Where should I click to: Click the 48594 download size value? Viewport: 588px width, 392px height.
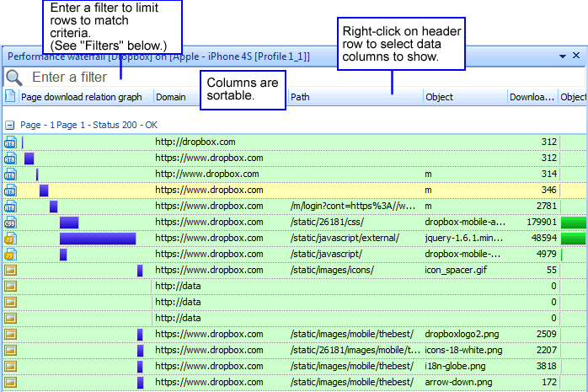543,238
